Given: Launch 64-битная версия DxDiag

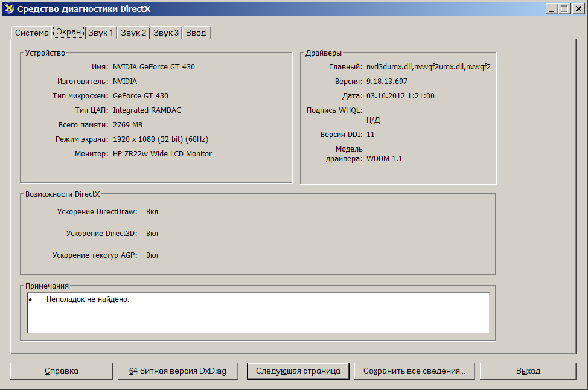Looking at the screenshot, I should [x=177, y=371].
